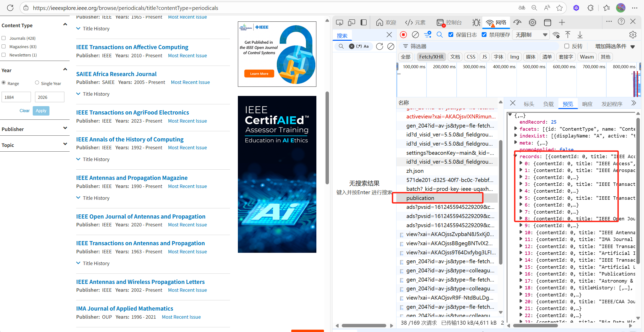
Task: Expand the facets tree node
Action: (x=516, y=129)
